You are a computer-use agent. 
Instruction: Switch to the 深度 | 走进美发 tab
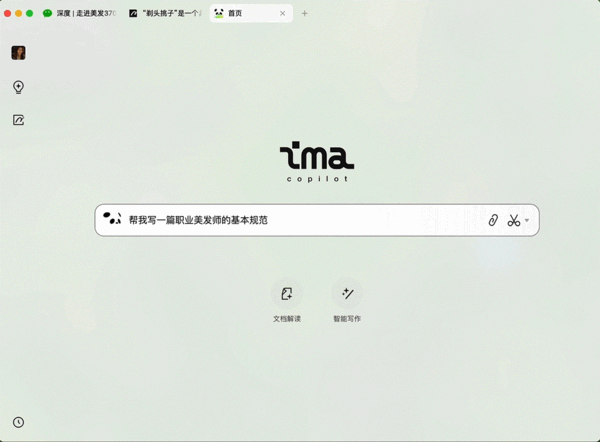[80, 13]
